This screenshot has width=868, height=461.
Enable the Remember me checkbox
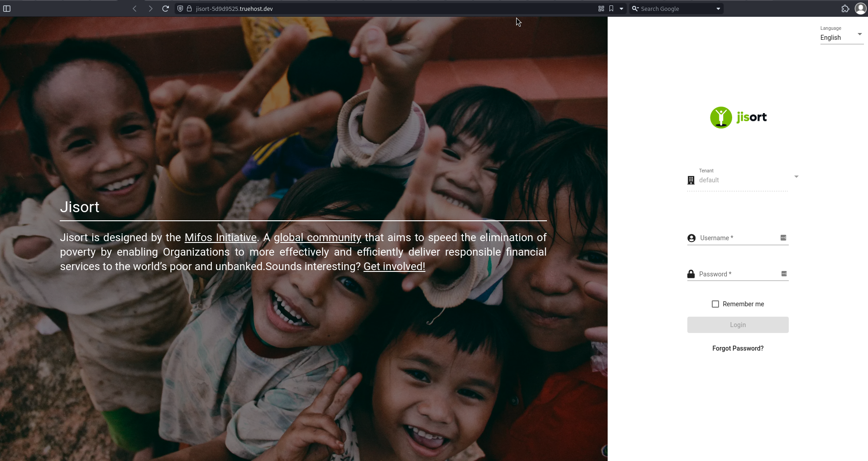(x=715, y=304)
